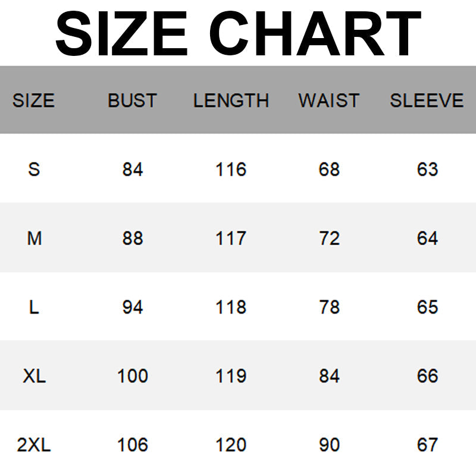Screen dimensions: 476x476
Task: Click the LENGTH column header
Action: point(231,101)
